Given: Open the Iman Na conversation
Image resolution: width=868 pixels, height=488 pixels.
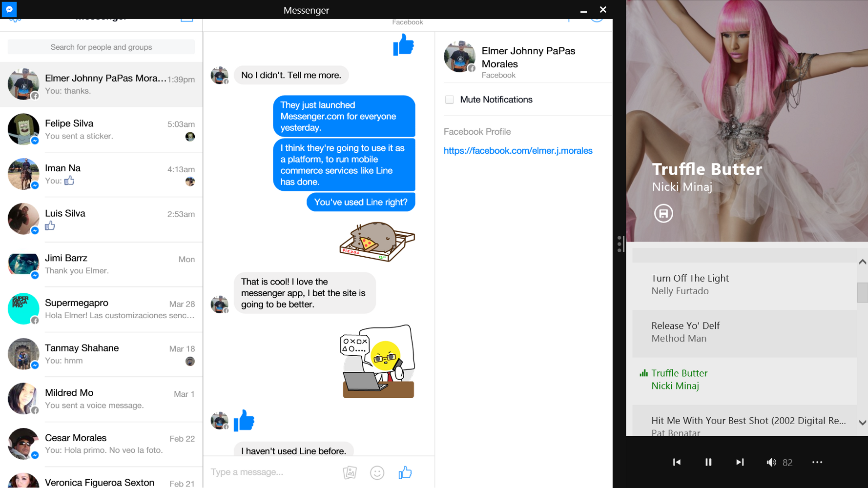Looking at the screenshot, I should (x=101, y=174).
